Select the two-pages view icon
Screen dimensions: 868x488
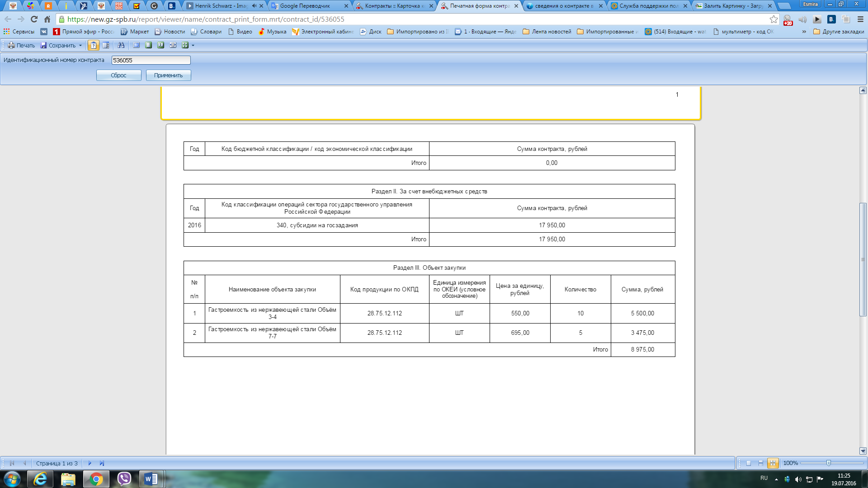point(160,45)
